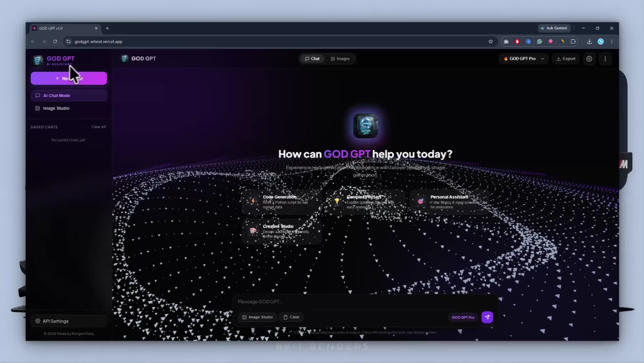Open the settings gear in header
Screen dimensions: 644x363
point(589,59)
